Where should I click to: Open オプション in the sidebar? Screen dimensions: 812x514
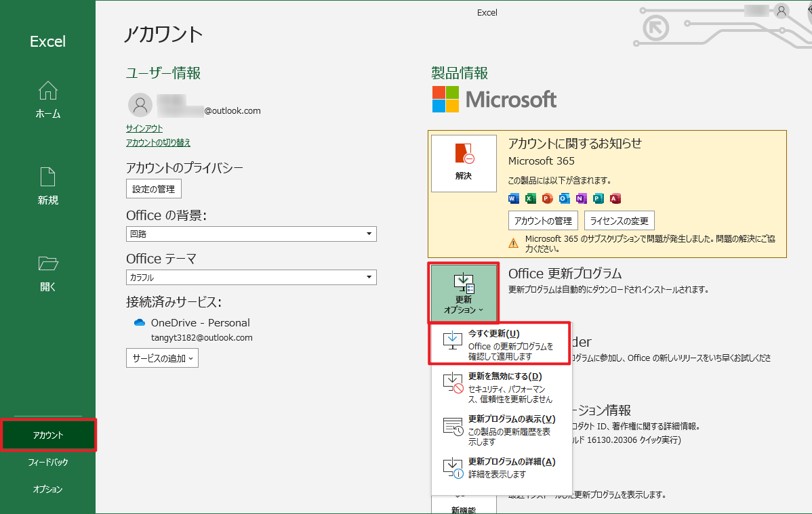click(47, 489)
